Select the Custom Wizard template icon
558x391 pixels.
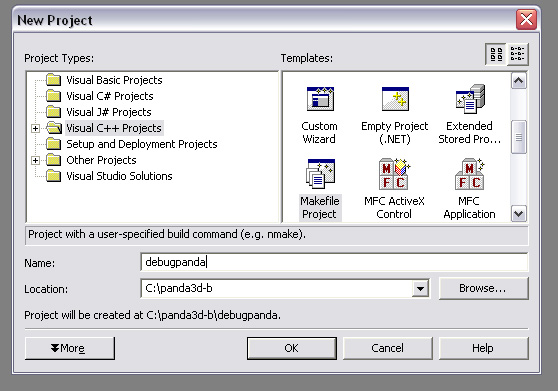[320, 99]
